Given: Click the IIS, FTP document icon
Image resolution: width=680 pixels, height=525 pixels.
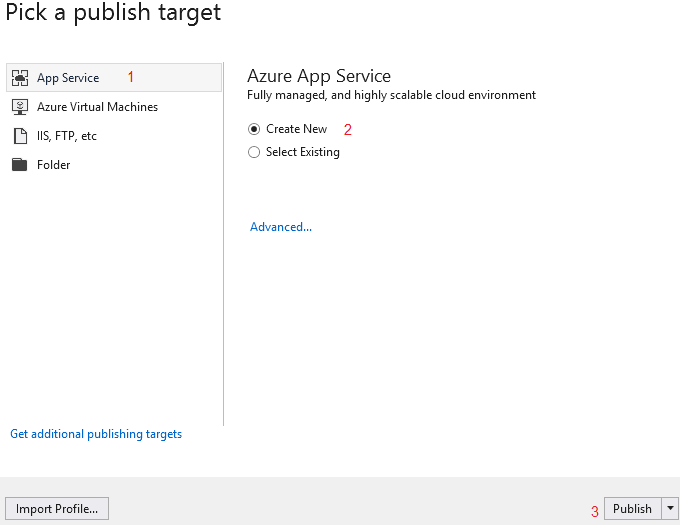Looking at the screenshot, I should [20, 136].
